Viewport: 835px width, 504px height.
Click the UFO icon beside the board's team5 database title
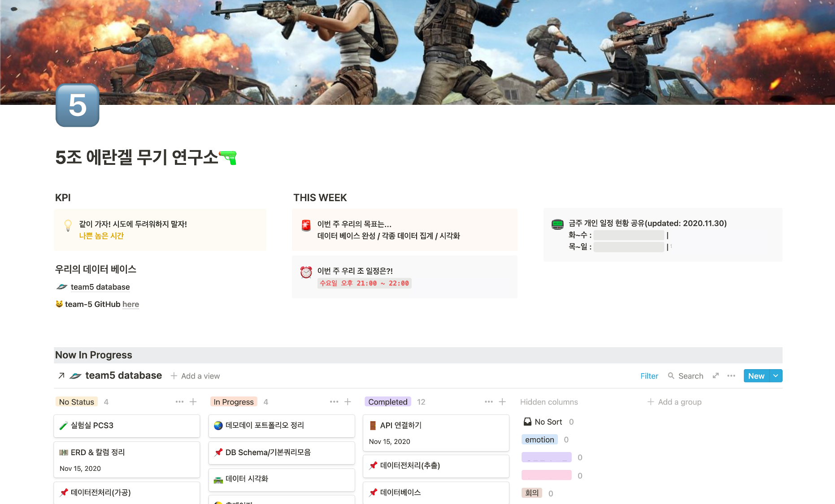76,375
